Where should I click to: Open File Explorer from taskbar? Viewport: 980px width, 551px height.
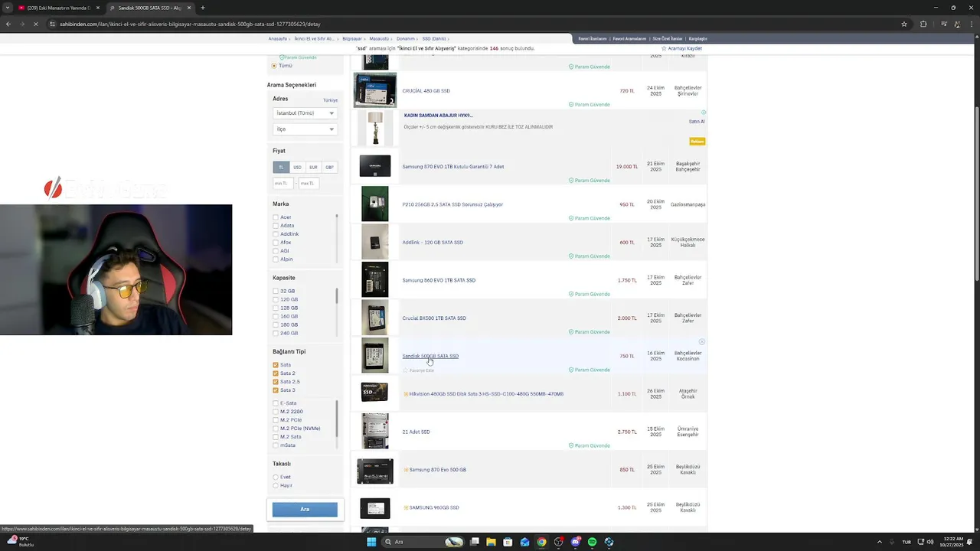(491, 542)
